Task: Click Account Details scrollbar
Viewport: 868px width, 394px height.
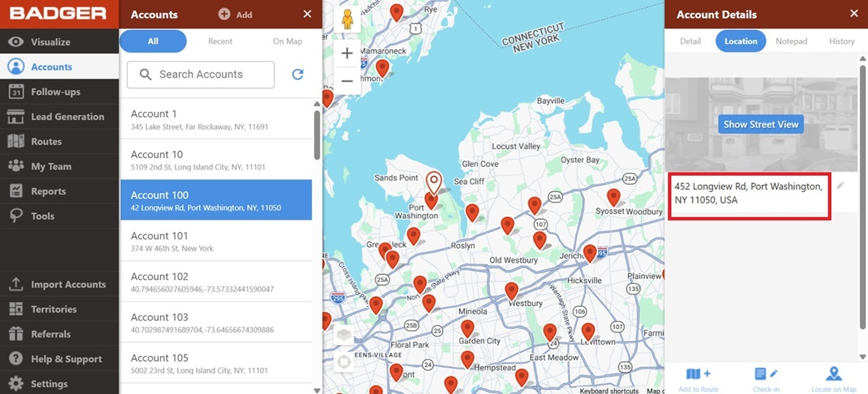Action: [x=862, y=197]
